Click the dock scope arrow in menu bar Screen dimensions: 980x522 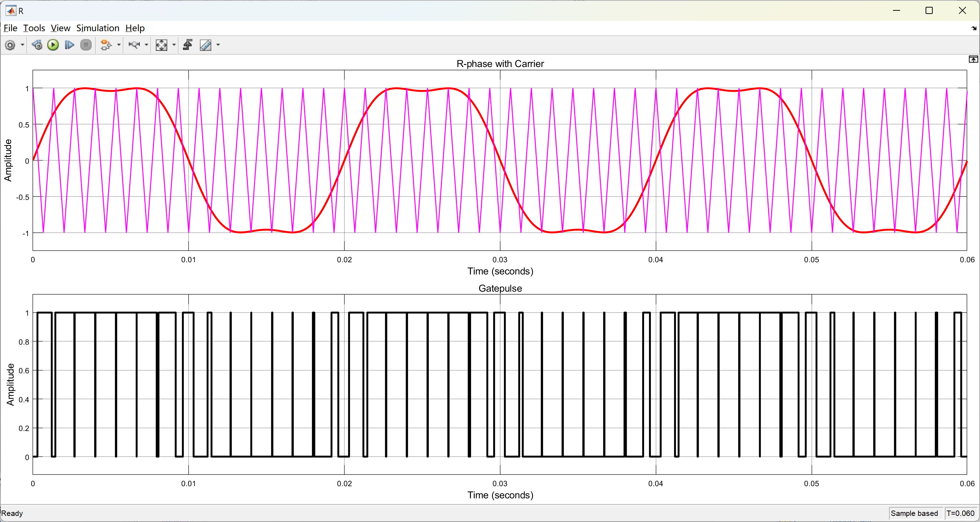pos(974,29)
